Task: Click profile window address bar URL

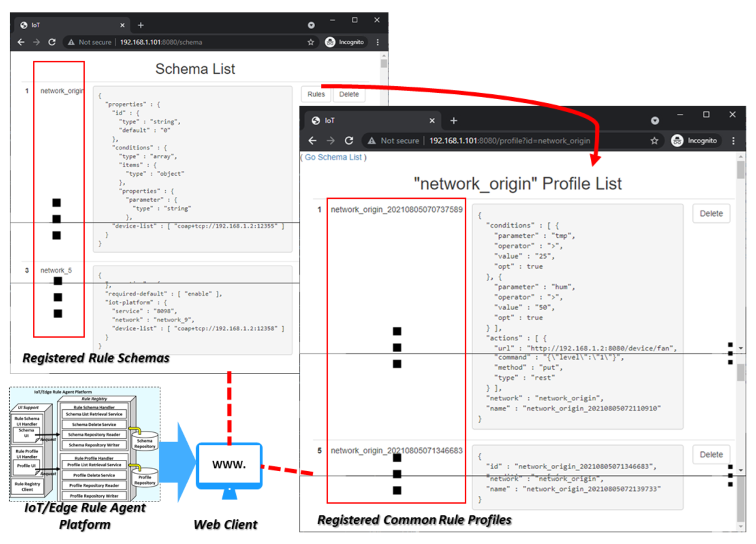Action: 509,141
